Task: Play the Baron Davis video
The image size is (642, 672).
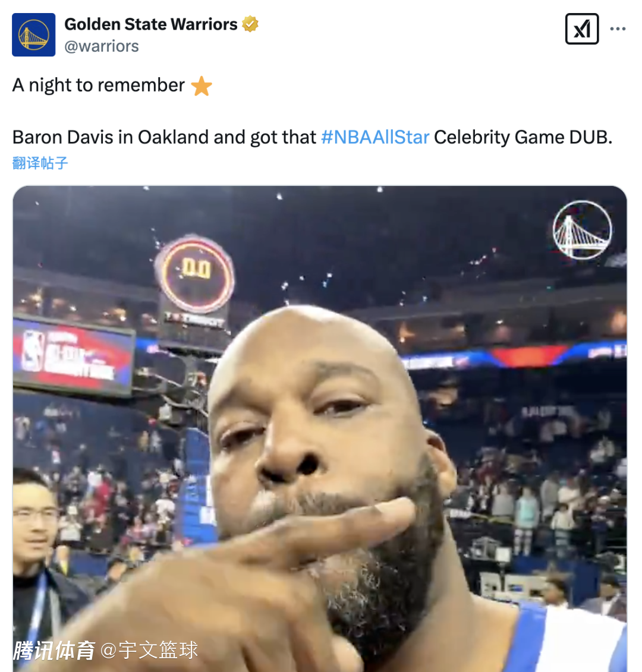Action: [x=320, y=428]
